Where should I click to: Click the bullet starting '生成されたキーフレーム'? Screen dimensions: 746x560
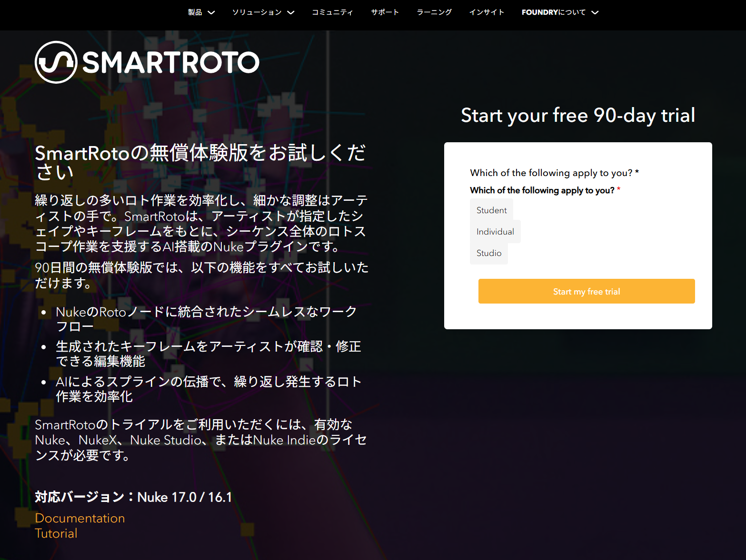(209, 354)
